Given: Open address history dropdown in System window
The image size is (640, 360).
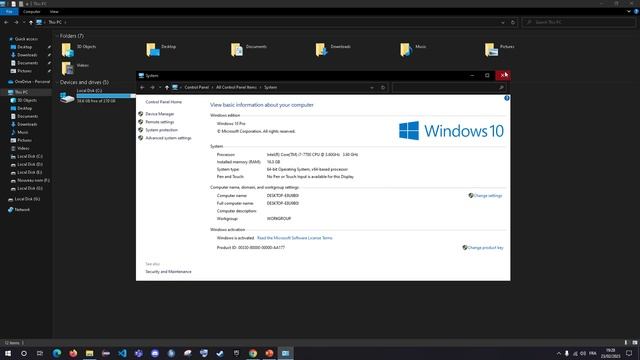Looking at the screenshot, I should click(372, 87).
